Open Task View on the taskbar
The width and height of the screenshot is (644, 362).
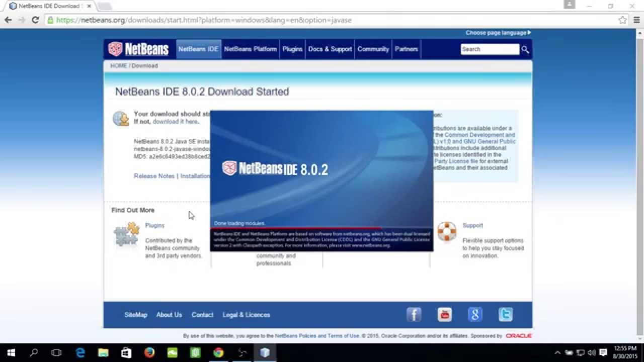(x=57, y=352)
